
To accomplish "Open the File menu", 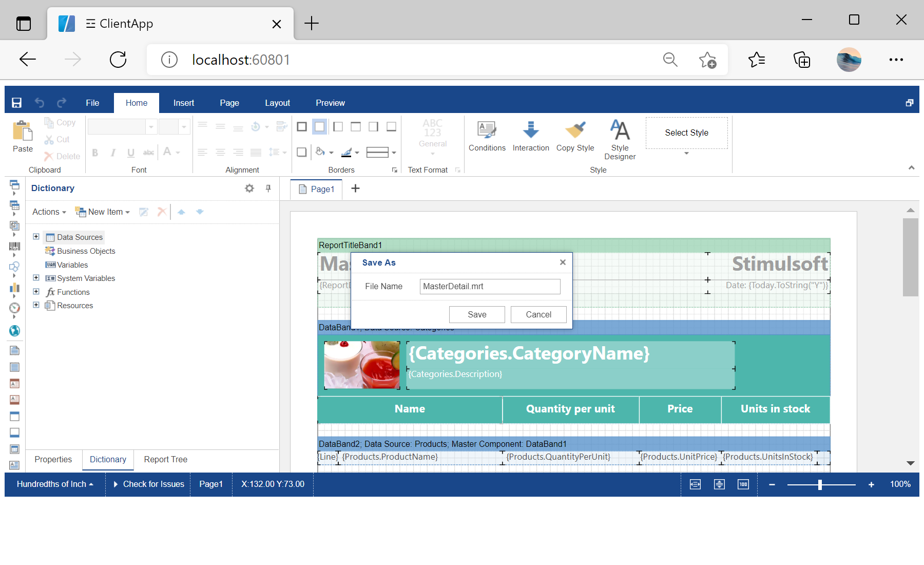I will point(92,103).
